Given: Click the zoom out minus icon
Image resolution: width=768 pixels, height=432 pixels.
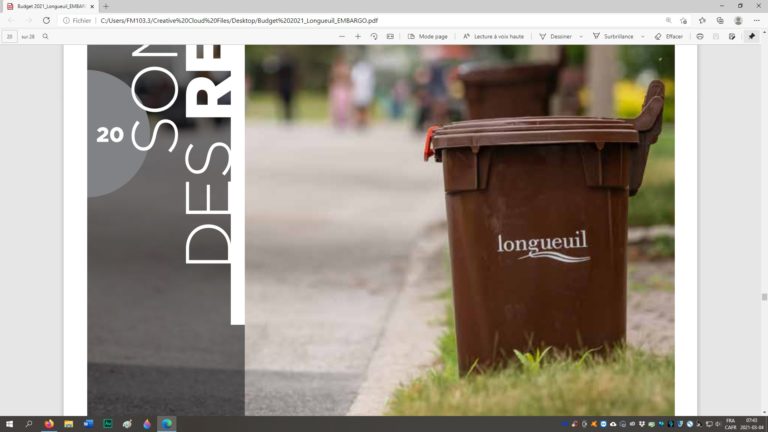Looking at the screenshot, I should point(342,36).
